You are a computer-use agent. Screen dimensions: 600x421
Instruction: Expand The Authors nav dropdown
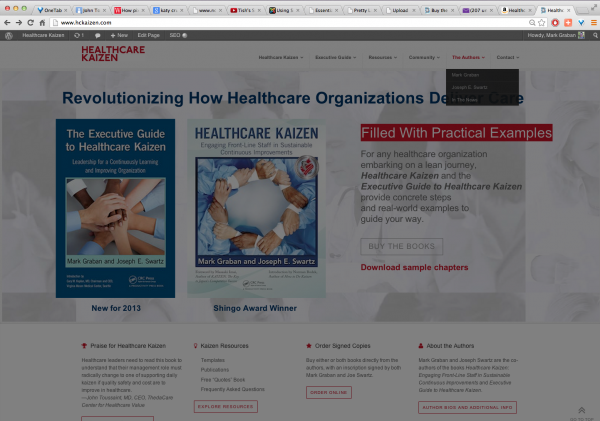coord(468,57)
